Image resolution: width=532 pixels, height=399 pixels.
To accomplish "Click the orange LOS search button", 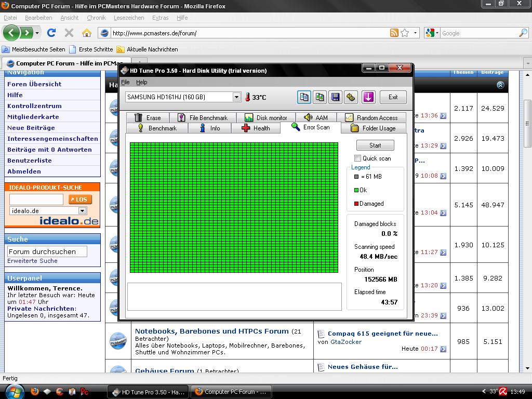I will [x=80, y=199].
